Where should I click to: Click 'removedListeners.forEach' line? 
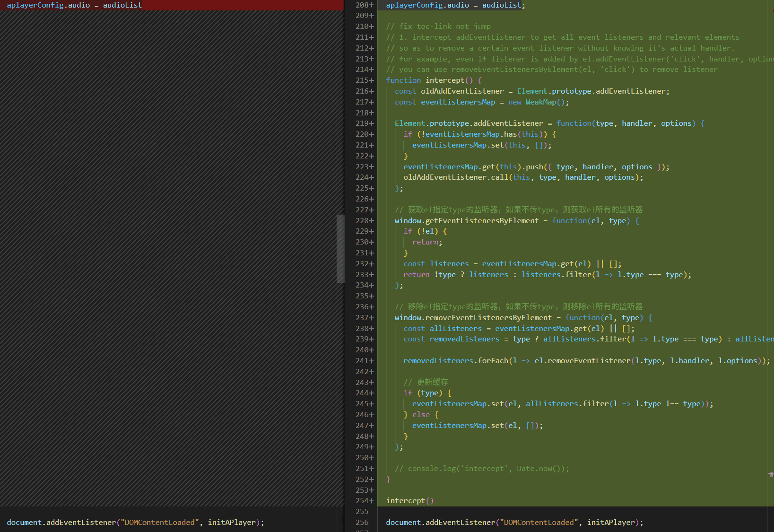click(586, 361)
